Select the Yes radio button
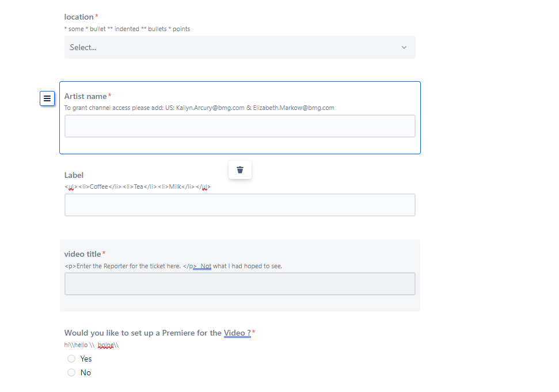Screen dimensions: 559x392 pos(71,358)
